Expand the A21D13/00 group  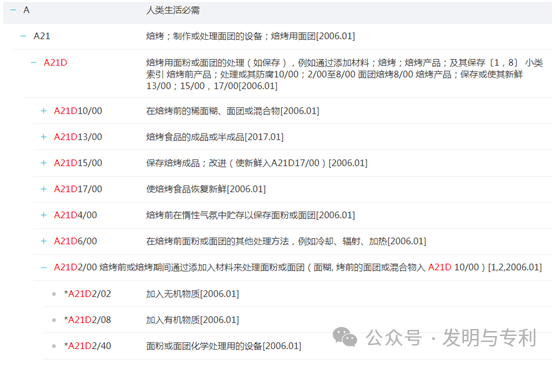click(x=43, y=137)
